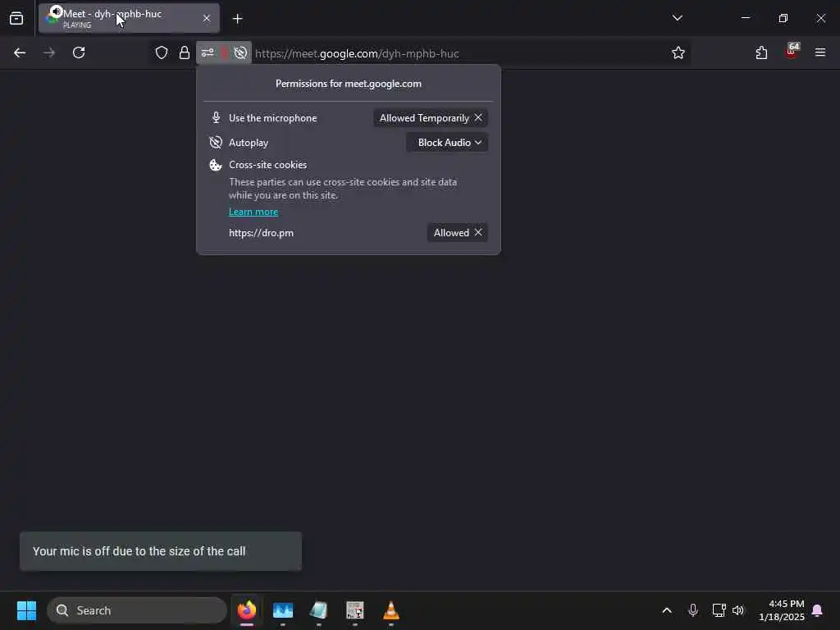Open the extension with 64 badge
Image resolution: width=840 pixels, height=630 pixels.
[792, 52]
